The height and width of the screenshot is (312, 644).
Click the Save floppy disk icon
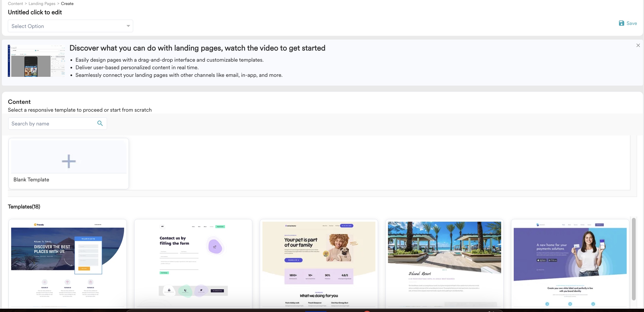[x=621, y=23]
